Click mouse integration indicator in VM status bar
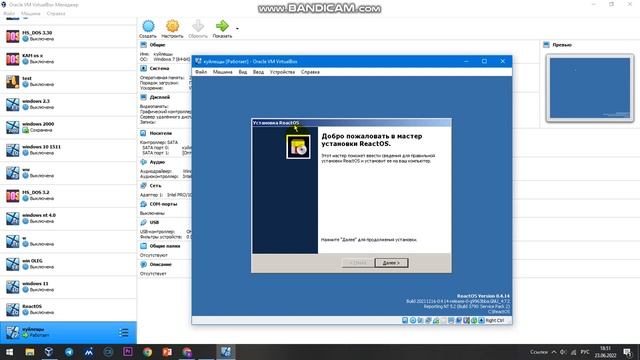This screenshot has width=640, height=360. (x=473, y=320)
